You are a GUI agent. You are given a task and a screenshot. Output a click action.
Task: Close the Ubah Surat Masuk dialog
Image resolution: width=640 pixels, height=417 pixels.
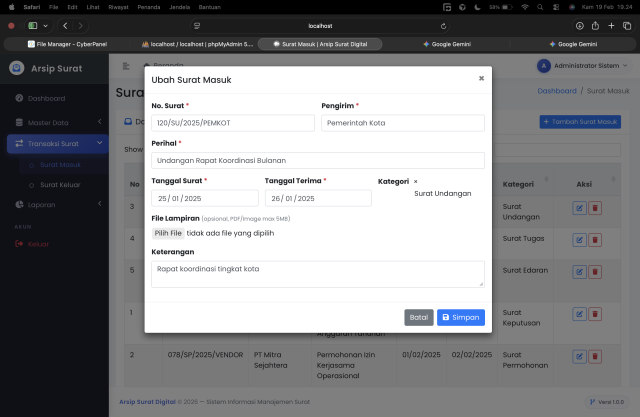(481, 78)
